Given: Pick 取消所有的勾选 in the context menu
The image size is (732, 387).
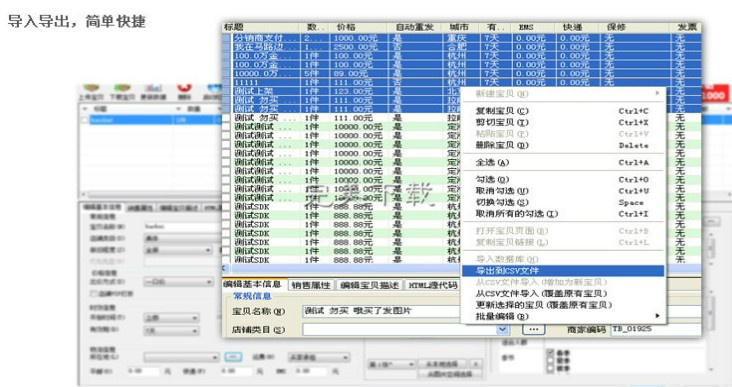Looking at the screenshot, I should click(562, 214).
